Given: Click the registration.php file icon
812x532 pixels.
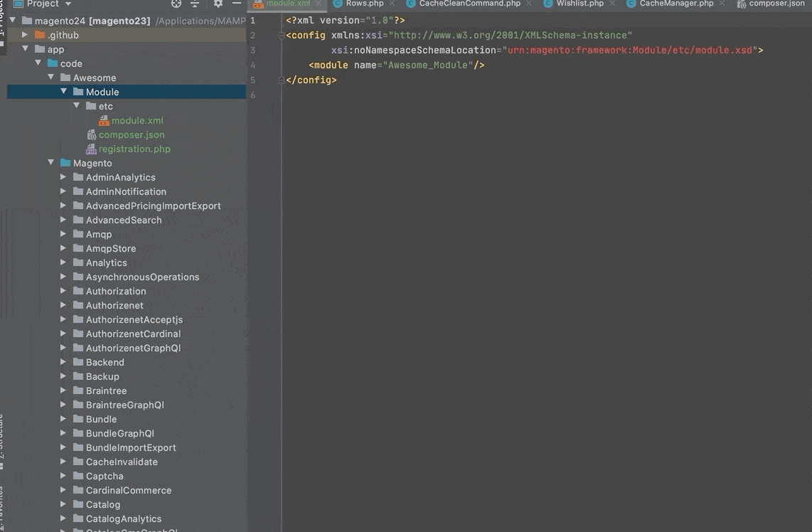Looking at the screenshot, I should pos(91,149).
